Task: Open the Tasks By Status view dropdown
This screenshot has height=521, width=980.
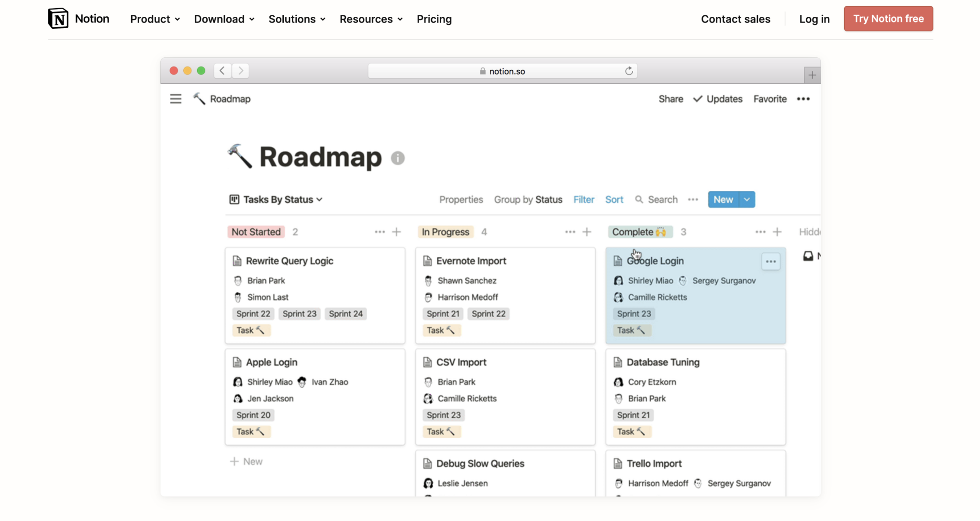Action: click(x=276, y=200)
